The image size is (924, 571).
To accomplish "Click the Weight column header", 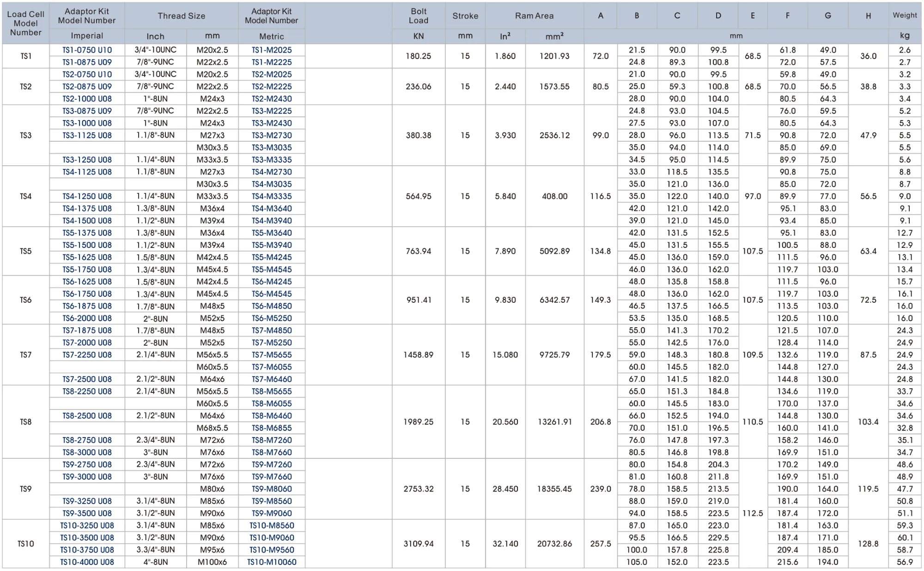I will (905, 15).
